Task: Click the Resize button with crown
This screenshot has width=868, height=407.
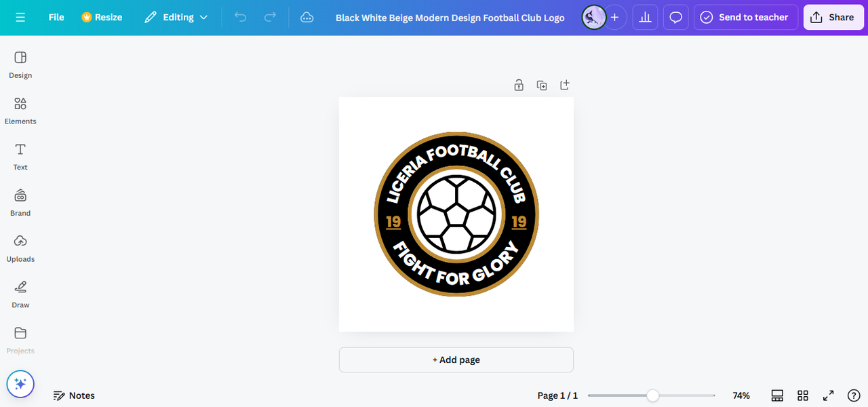Action: point(102,17)
